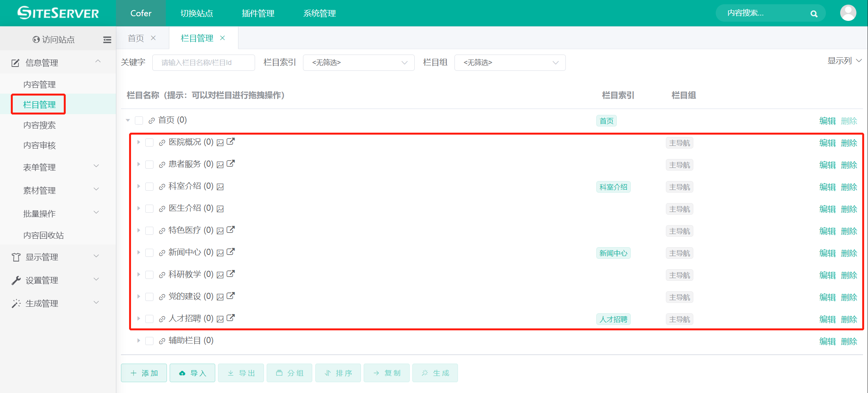
Task: Check the 患者服务 row checkbox
Action: pyautogui.click(x=150, y=165)
